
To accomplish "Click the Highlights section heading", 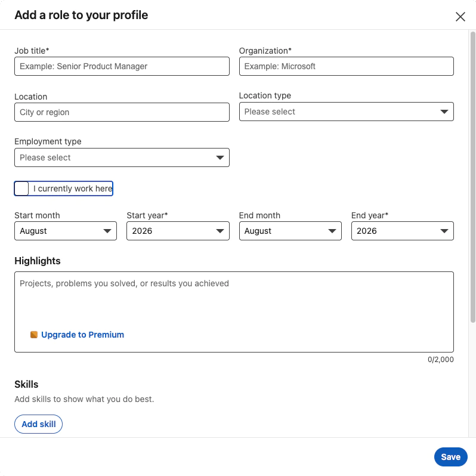I will [x=38, y=261].
